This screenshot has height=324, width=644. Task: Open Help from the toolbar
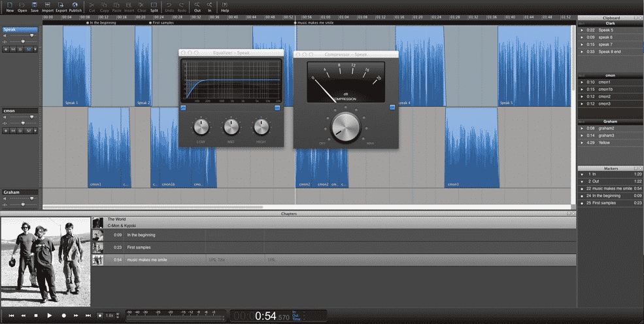click(225, 7)
